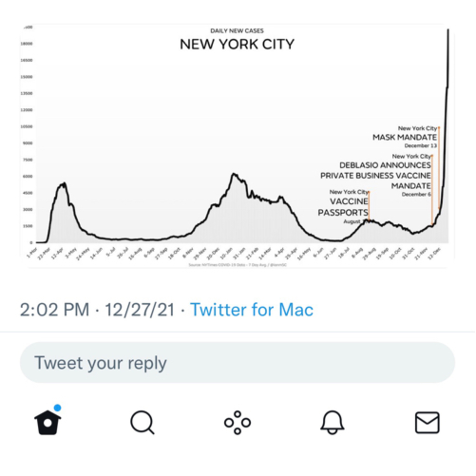
Task: Click the 'NEW YORK CITY' chart title
Action: (237, 45)
